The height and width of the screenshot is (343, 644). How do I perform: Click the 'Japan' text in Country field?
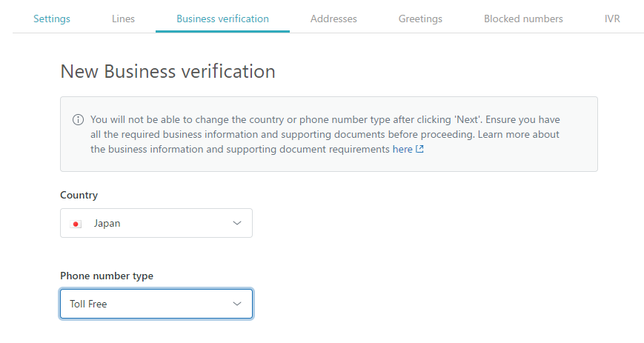point(107,224)
